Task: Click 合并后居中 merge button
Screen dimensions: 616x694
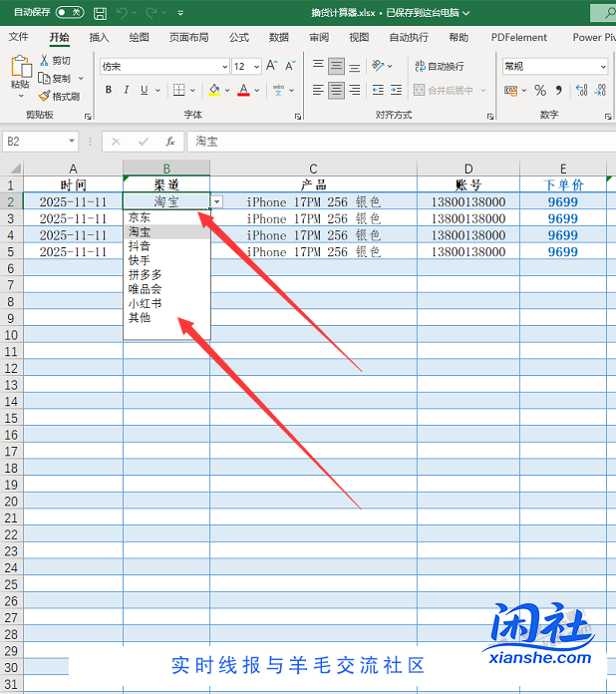Action: tap(444, 91)
